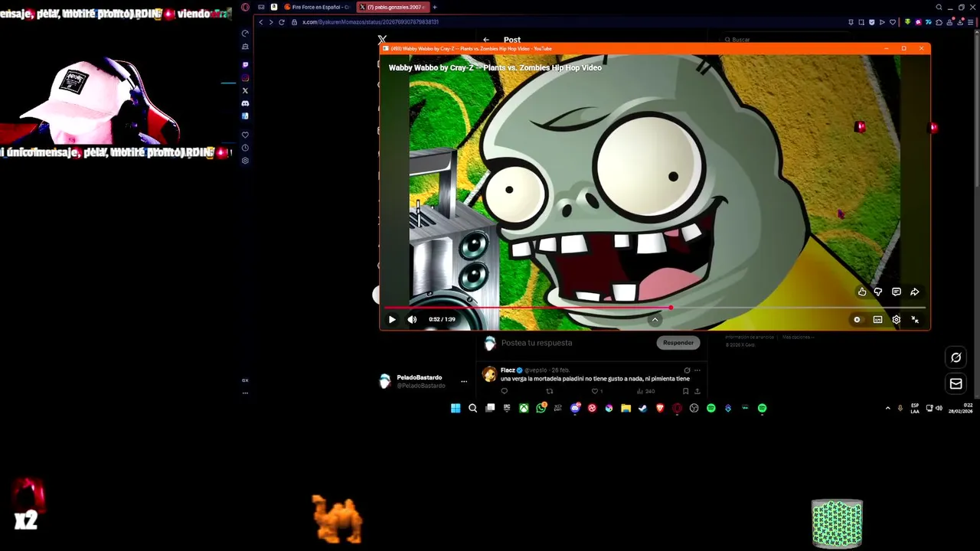Viewport: 980px width, 551px height.
Task: Open PeladoBastardo account menu dots
Action: pos(464,381)
